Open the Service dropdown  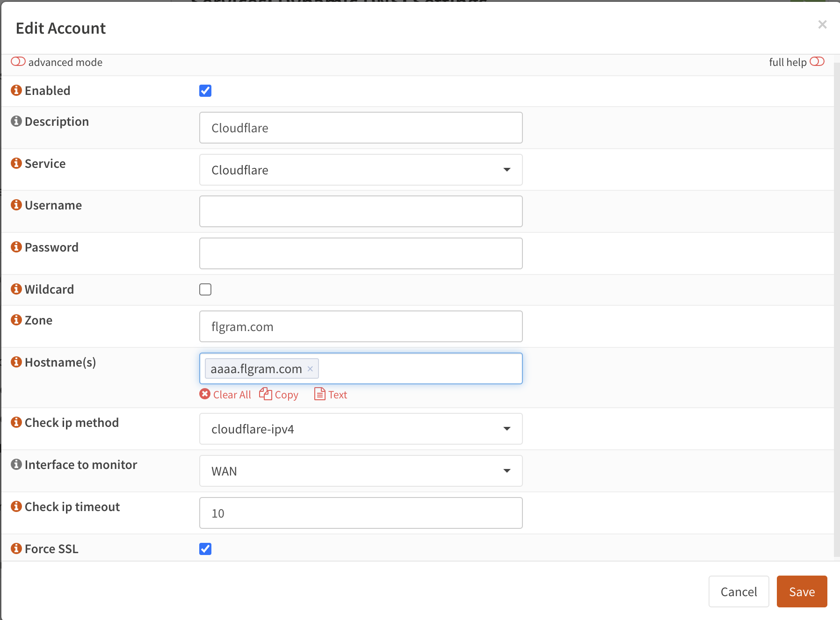[x=361, y=170]
